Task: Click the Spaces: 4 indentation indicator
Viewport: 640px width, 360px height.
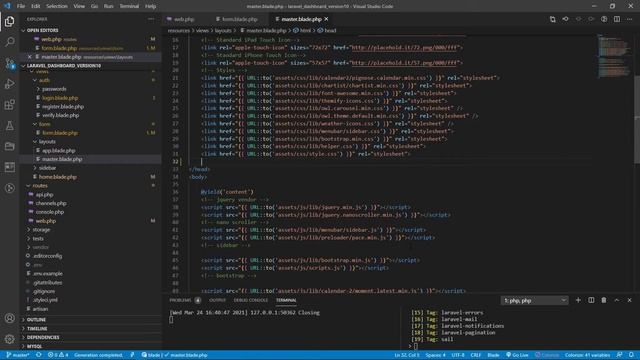Action: click(436, 355)
